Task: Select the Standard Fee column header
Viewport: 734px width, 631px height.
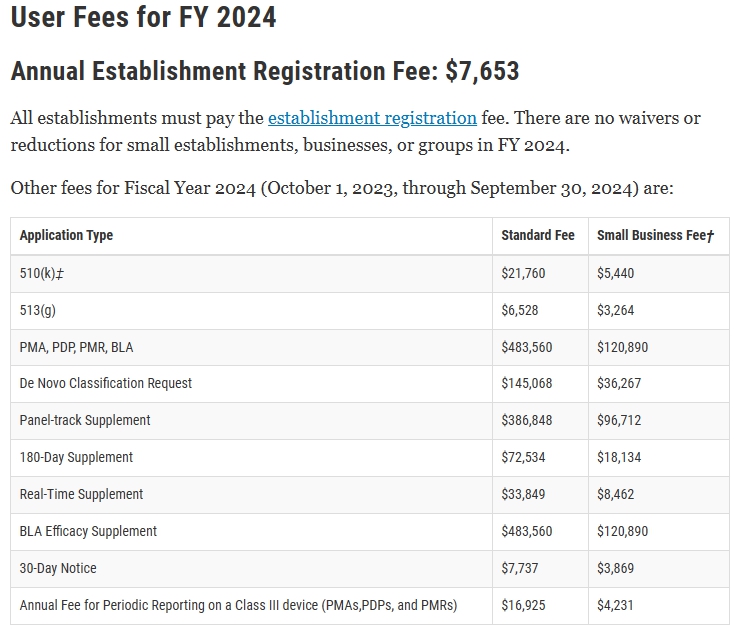Action: coord(538,235)
